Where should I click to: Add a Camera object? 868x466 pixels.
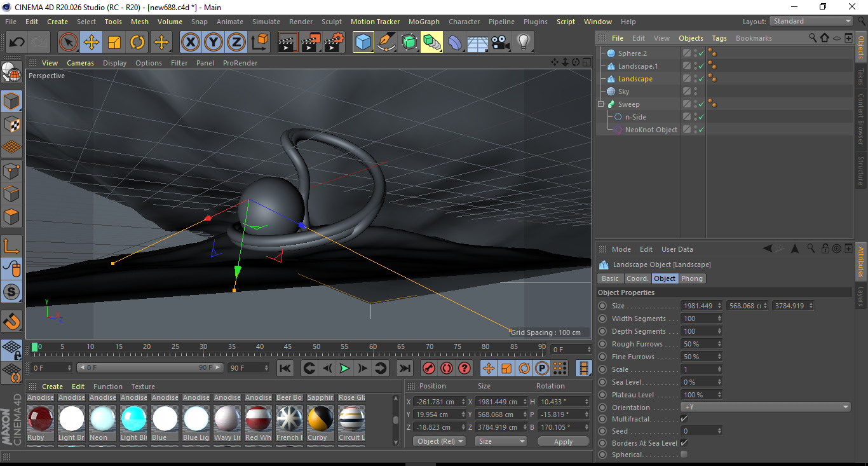(x=501, y=43)
